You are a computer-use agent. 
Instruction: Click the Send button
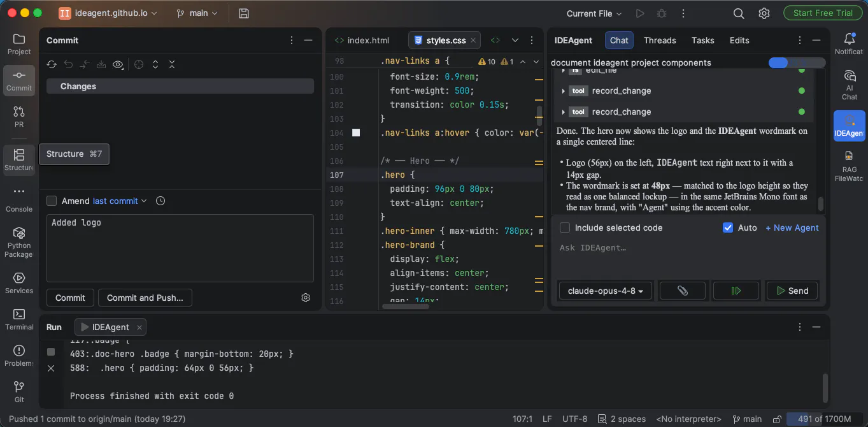click(x=792, y=291)
